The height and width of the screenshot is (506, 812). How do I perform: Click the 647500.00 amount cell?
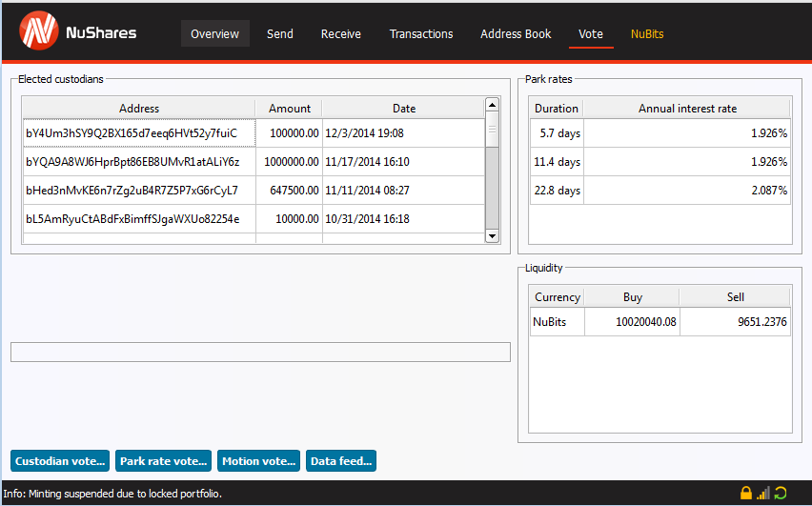[x=289, y=190]
